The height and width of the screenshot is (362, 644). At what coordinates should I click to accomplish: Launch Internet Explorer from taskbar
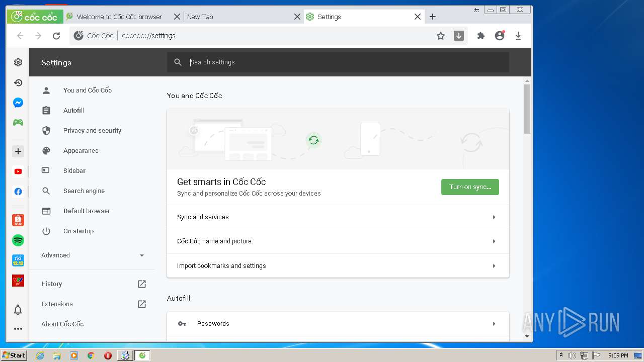[x=40, y=355]
